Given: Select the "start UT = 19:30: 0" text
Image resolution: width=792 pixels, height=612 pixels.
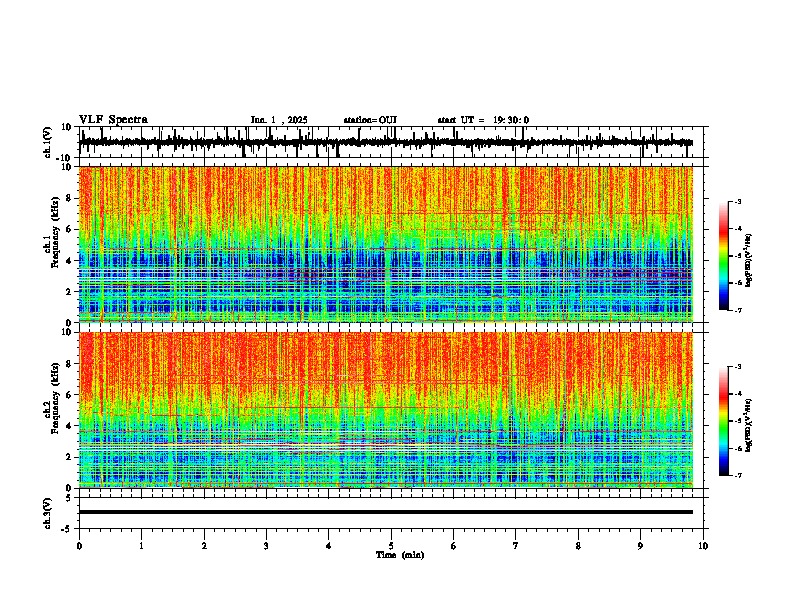Looking at the screenshot, I should pyautogui.click(x=483, y=120).
